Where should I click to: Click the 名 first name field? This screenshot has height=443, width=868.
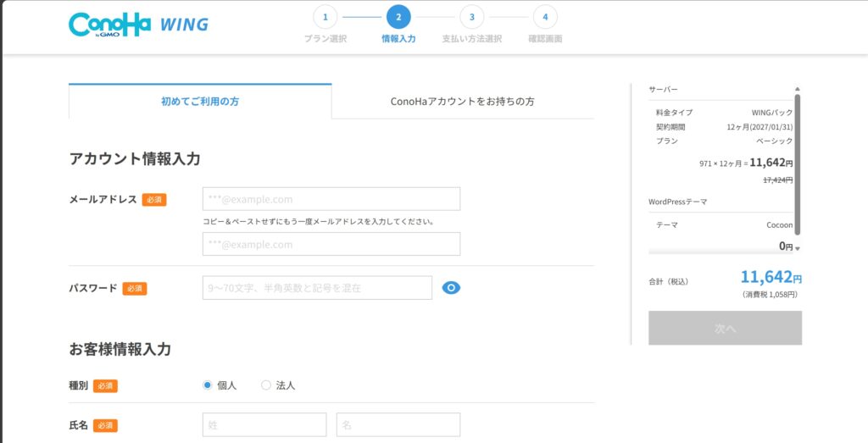tap(398, 424)
